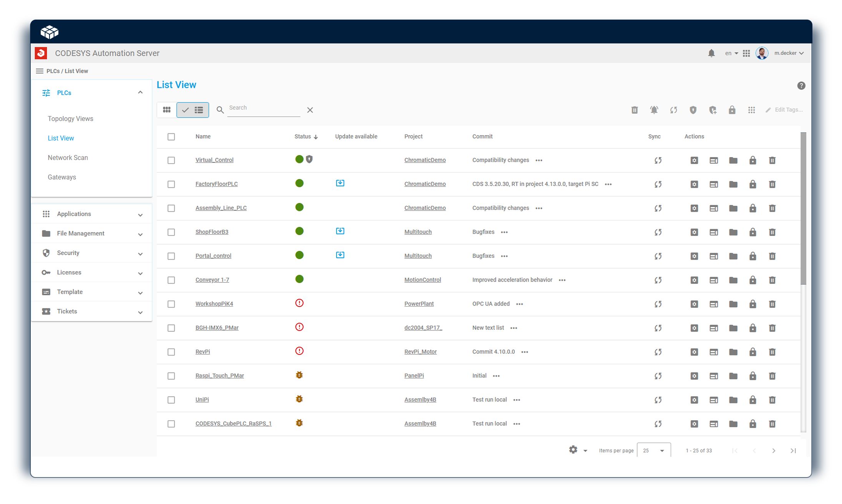Open the items per page dropdown
The width and height of the screenshot is (842, 504).
pyautogui.click(x=654, y=451)
